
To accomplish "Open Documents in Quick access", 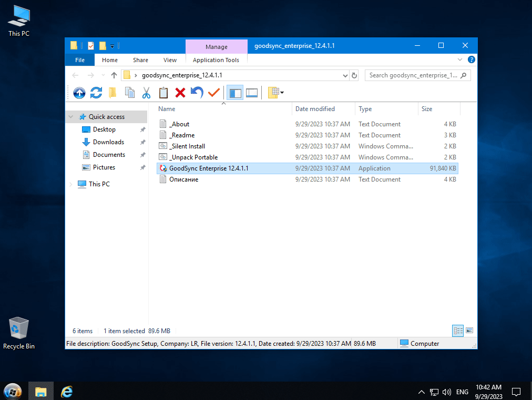I will 109,155.
